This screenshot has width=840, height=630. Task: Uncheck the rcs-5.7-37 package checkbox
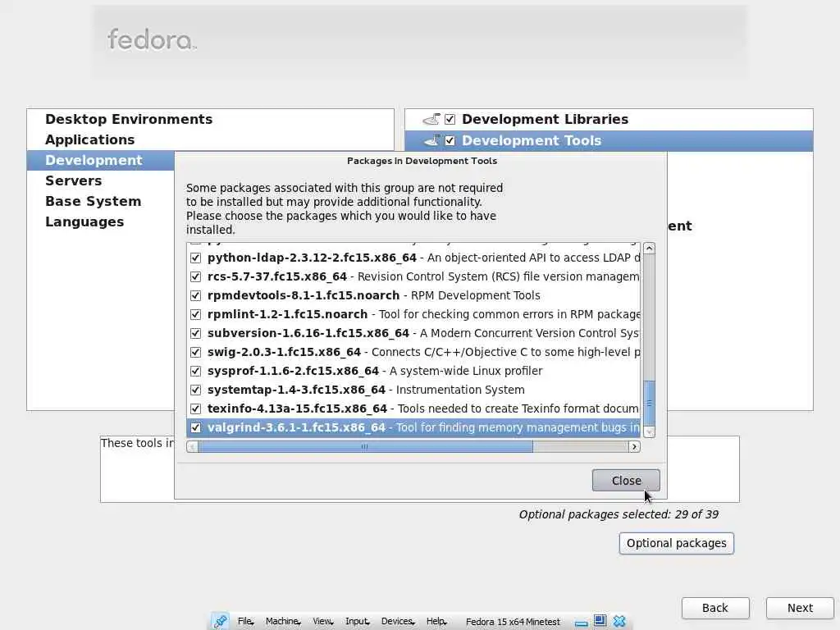coord(195,276)
